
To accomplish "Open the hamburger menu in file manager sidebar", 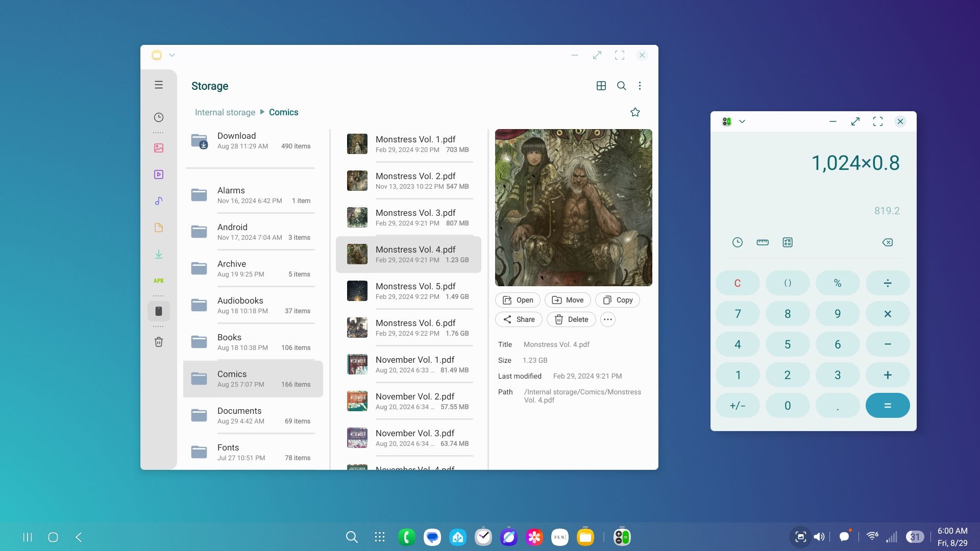I will pyautogui.click(x=159, y=85).
